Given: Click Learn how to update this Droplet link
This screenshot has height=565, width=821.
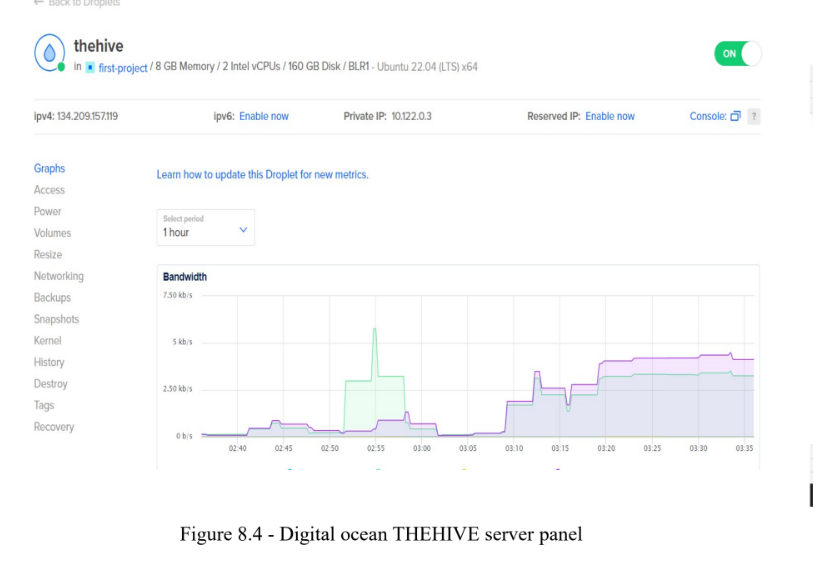Looking at the screenshot, I should [x=263, y=175].
